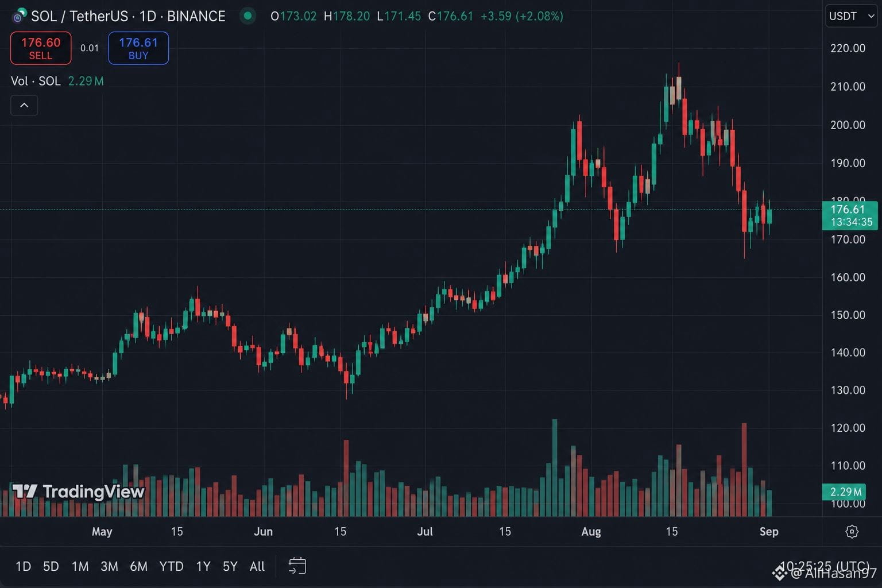Click the 190.00 price axis label
This screenshot has width=882, height=588.
point(848,163)
